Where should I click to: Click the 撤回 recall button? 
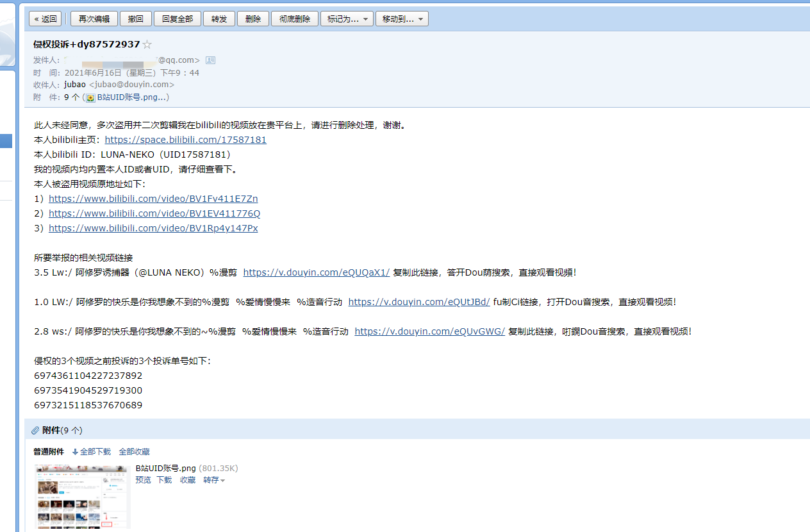click(135, 19)
